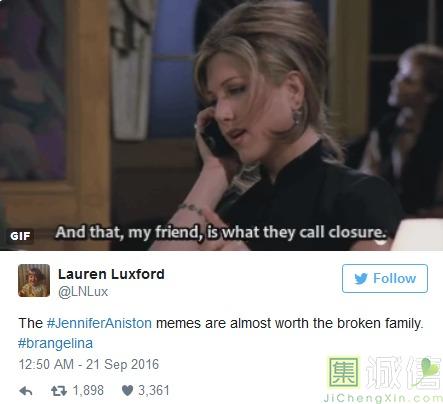The image size is (443, 404).
Task: Click the tweet text about memes
Action: 220,333
